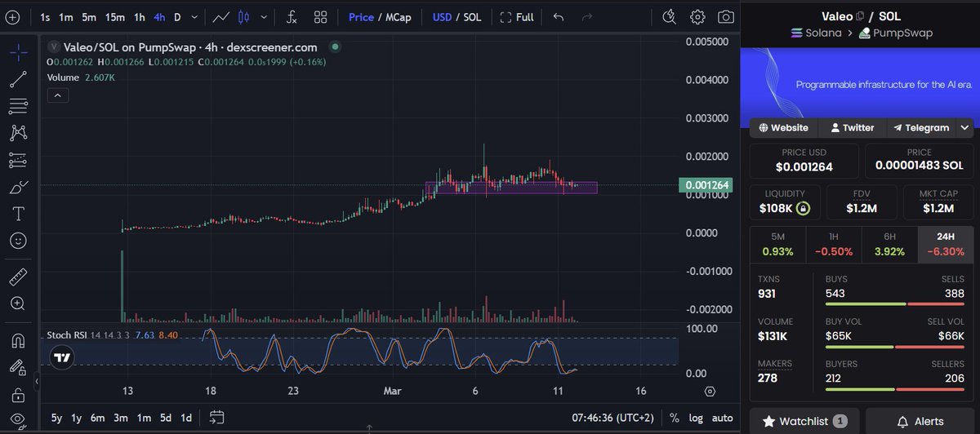Open the Fibonacci retracement tools
980x434 pixels.
19,106
